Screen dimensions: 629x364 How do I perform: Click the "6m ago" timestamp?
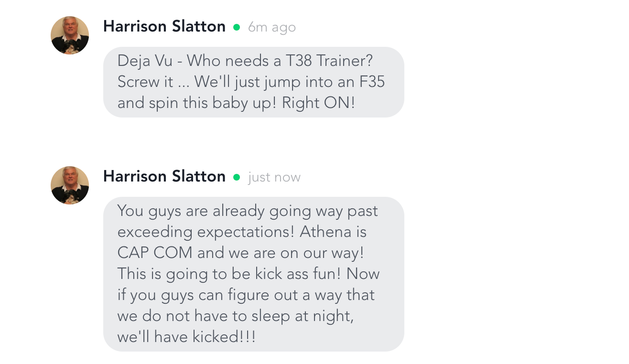pyautogui.click(x=272, y=28)
